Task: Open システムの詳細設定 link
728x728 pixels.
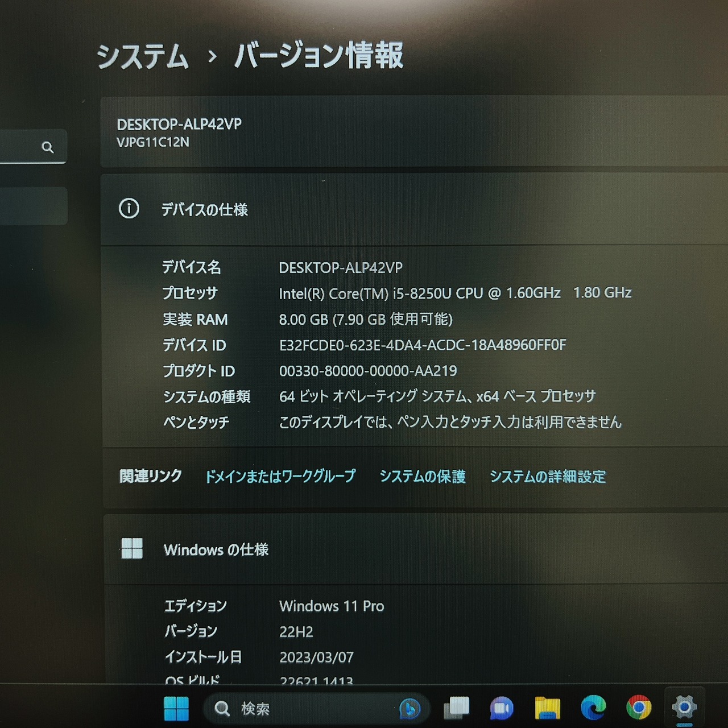Action: [x=548, y=477]
